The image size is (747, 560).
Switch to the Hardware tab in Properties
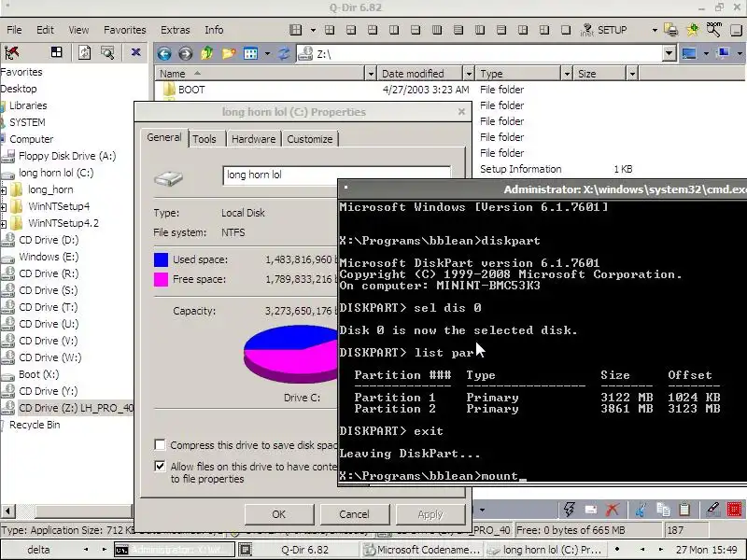(x=253, y=139)
